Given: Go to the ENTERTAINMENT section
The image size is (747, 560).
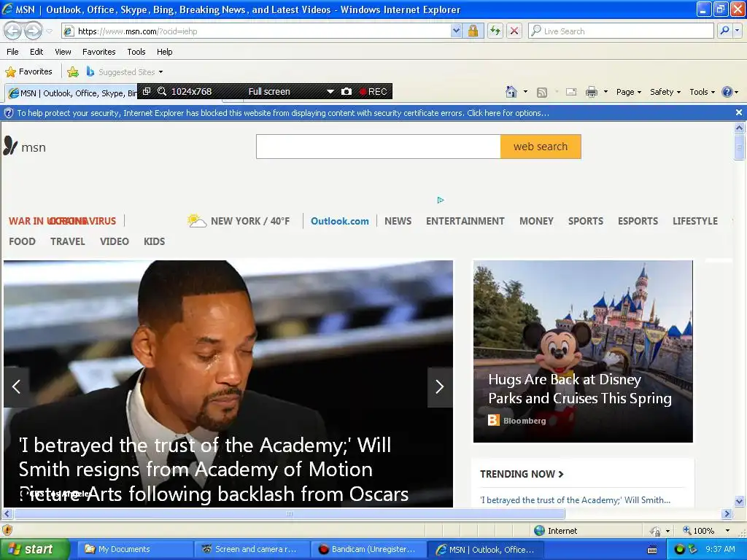Looking at the screenshot, I should coord(465,221).
